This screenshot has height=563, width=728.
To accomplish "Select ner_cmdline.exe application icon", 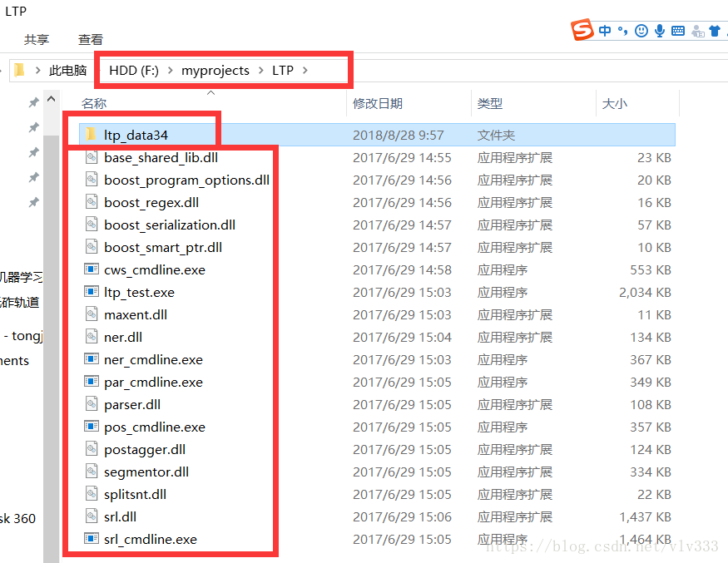I will (92, 359).
